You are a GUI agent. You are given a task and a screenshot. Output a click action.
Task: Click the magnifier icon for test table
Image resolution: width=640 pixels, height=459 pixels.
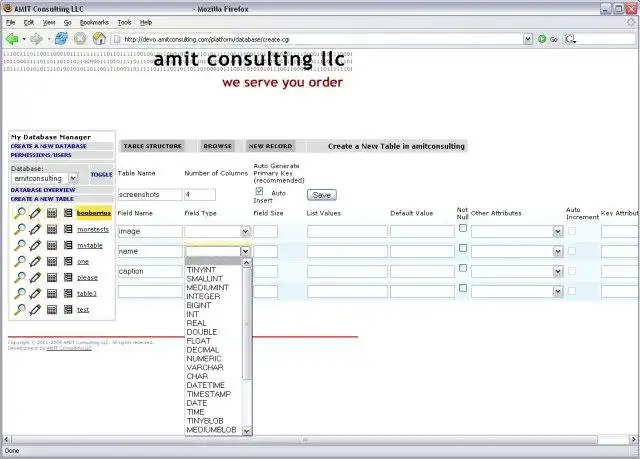tap(19, 310)
